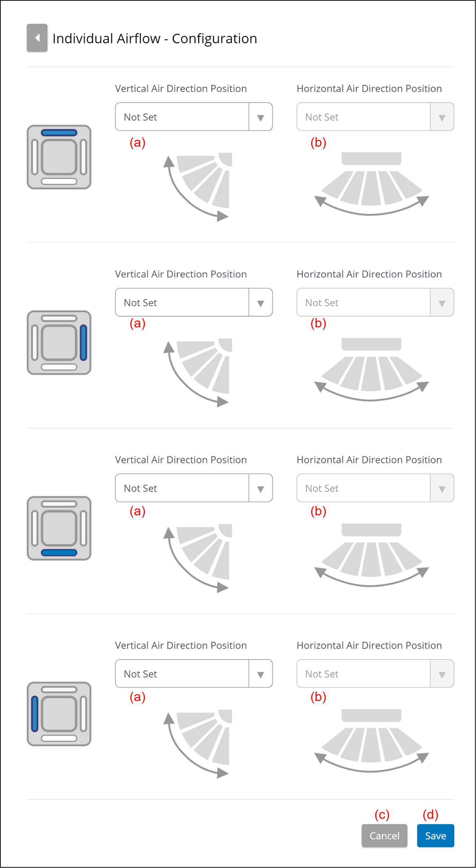Click the Cancel button
The image size is (476, 868).
pos(384,836)
